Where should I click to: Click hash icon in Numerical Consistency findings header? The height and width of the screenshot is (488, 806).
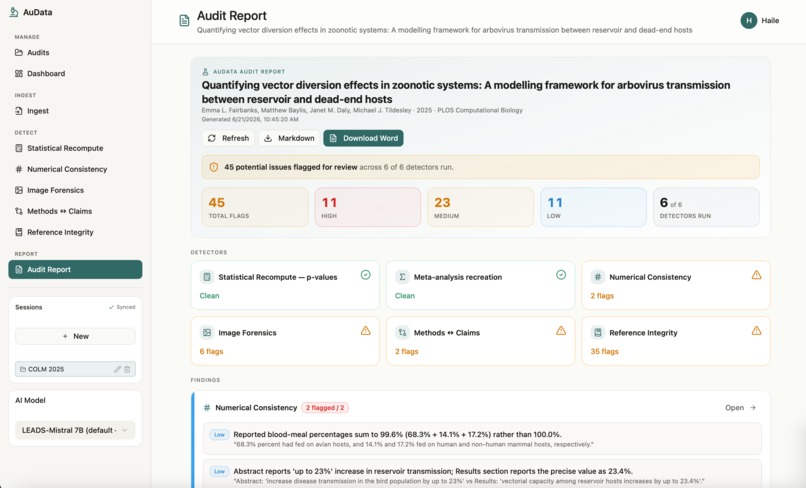[x=207, y=408]
